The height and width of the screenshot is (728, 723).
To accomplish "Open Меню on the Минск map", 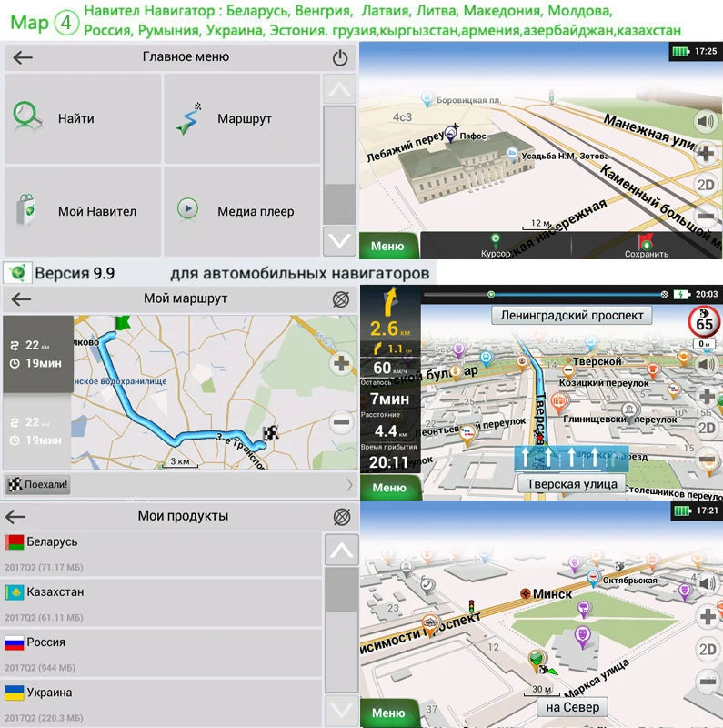I will point(389,713).
